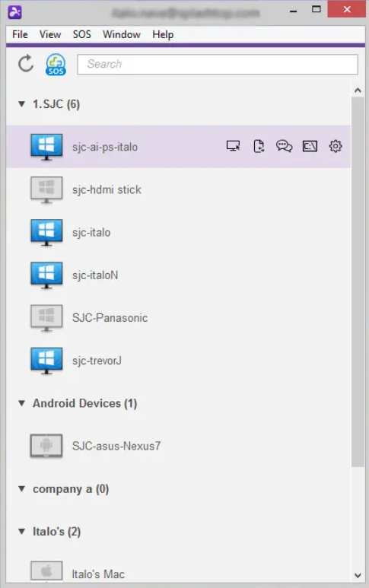
Task: Click the scrollbar down arrow
Action: point(358,575)
